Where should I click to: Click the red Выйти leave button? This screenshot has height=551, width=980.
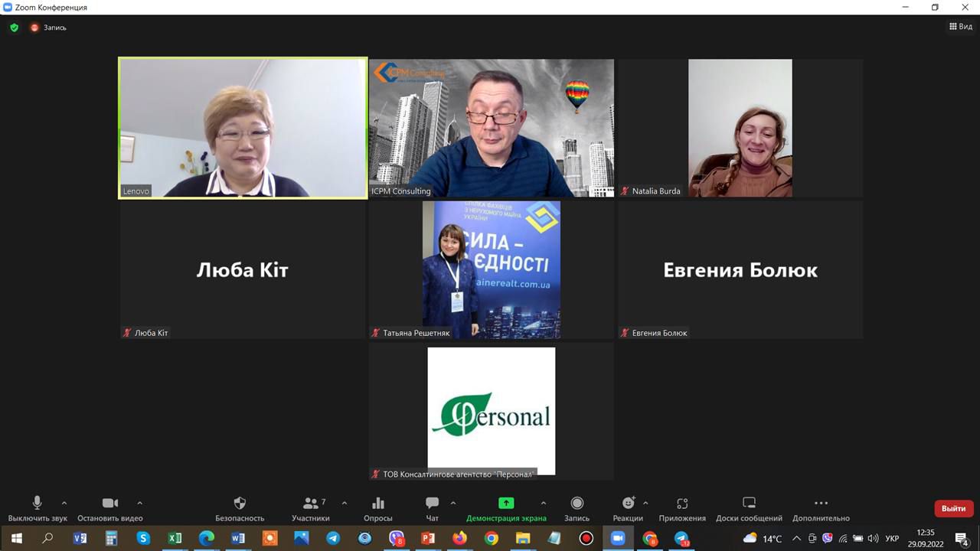coord(953,508)
